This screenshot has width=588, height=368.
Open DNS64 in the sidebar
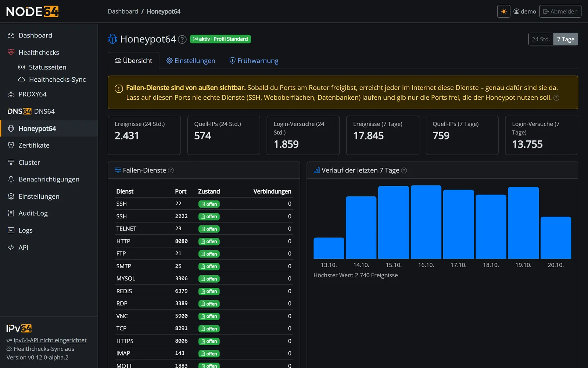click(49, 111)
